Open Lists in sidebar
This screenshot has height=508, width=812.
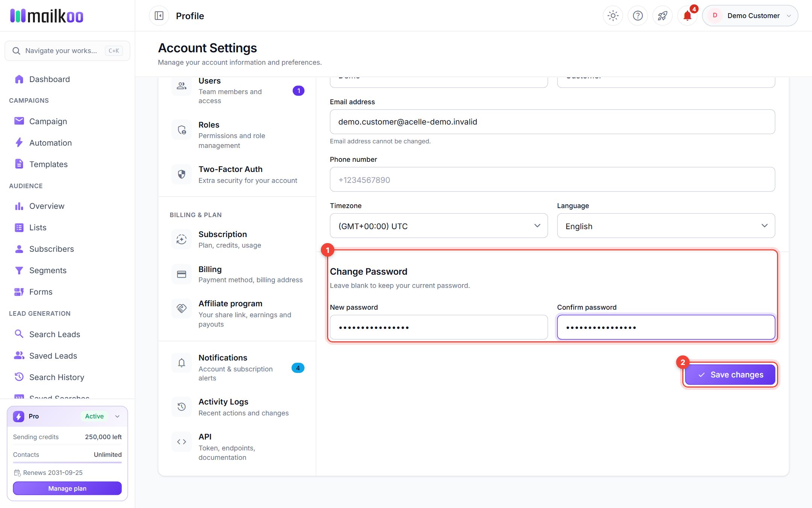[x=67, y=228]
